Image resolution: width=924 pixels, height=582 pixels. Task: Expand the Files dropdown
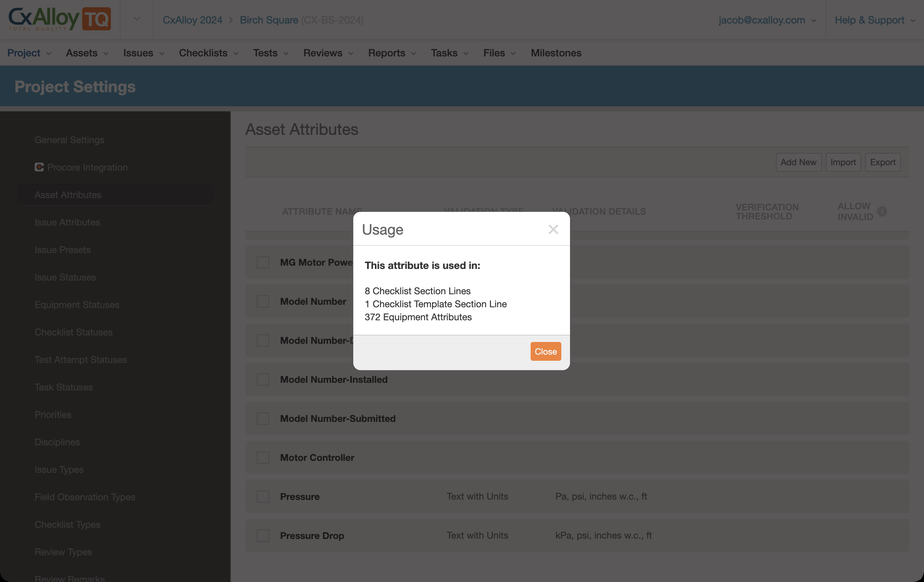pyautogui.click(x=499, y=52)
